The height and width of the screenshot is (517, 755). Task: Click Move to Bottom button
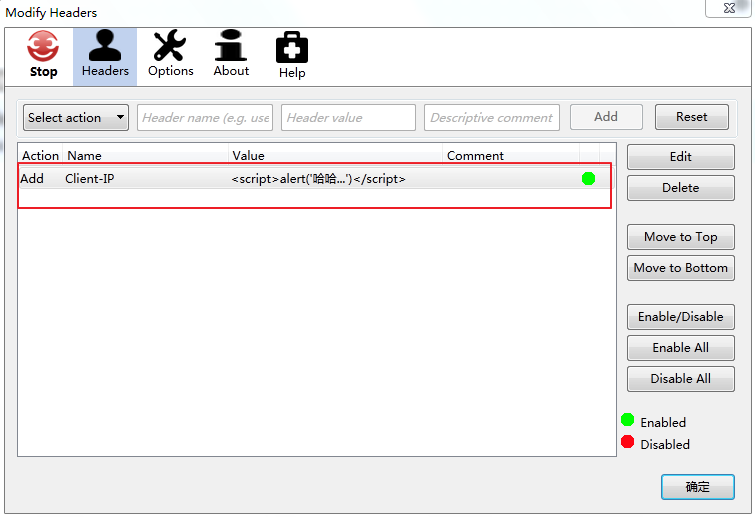point(680,268)
